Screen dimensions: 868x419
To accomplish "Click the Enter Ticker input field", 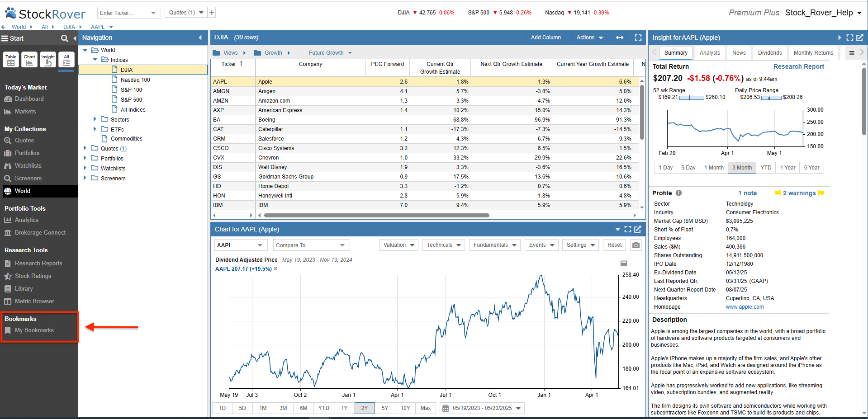I will tap(123, 13).
